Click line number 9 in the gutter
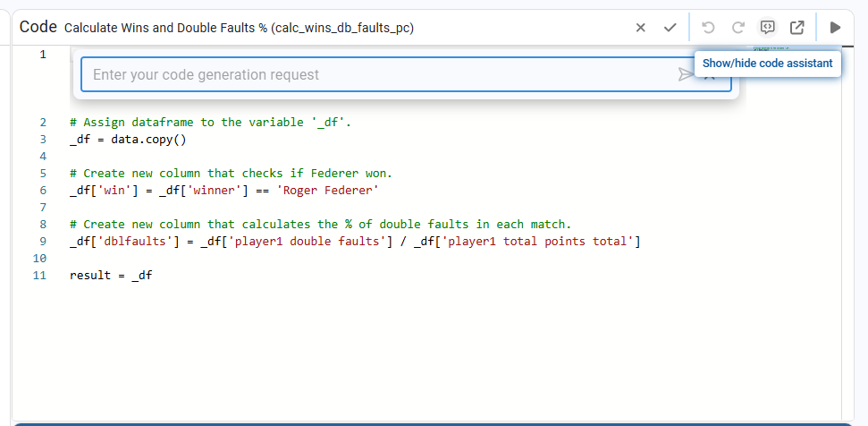The width and height of the screenshot is (868, 426). click(x=42, y=242)
